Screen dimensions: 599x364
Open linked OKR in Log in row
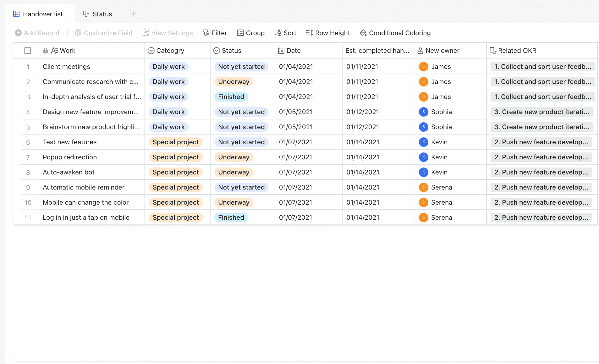click(541, 218)
